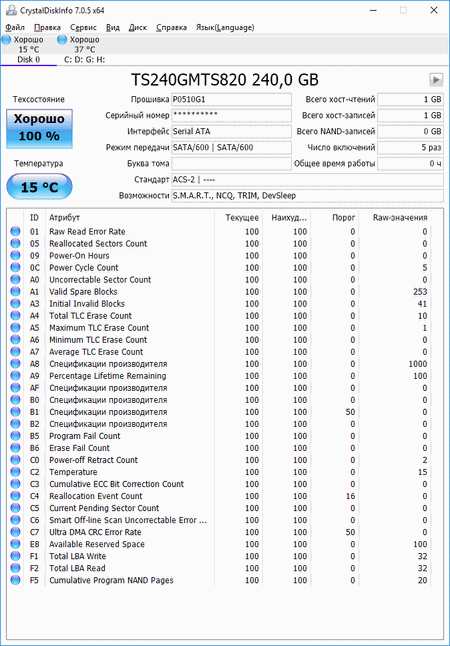Click the drive title TS240GMTS820 240,0 GB
450x646 pixels.
(x=225, y=80)
